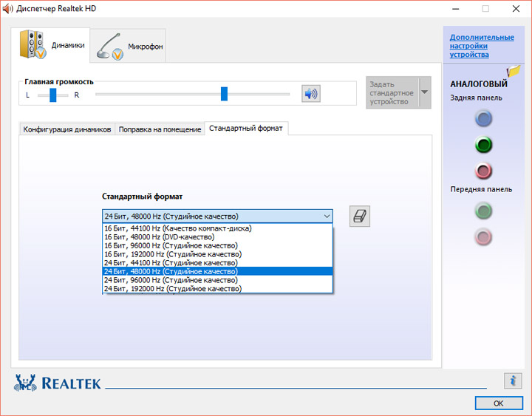
Task: Switch to the Динамики tab
Action: click(x=50, y=45)
